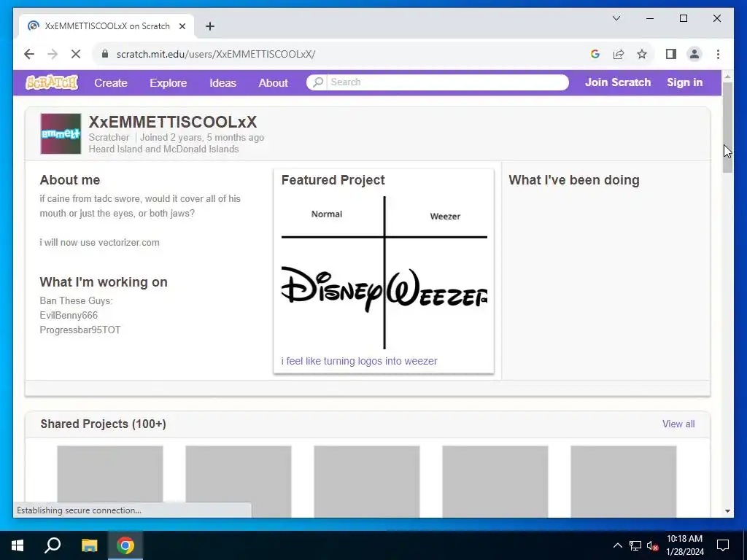The width and height of the screenshot is (747, 560).
Task: Open a new browser tab
Action: (210, 26)
